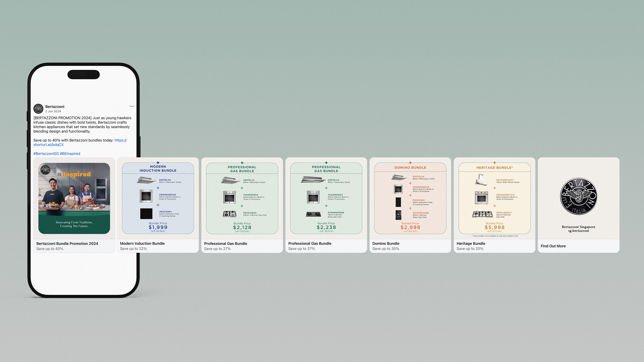Click the K90TELXA 90cm telescopic hood image
644x362 pixels.
[313, 179]
